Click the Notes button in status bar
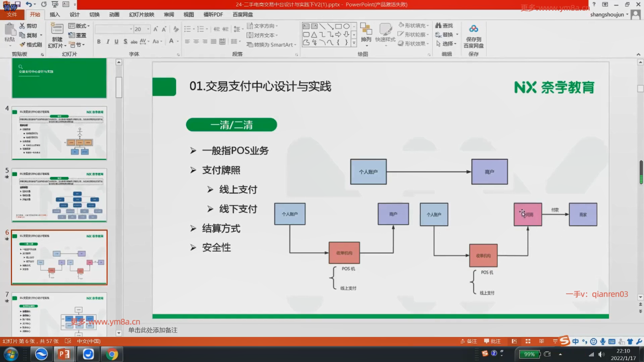 point(469,341)
